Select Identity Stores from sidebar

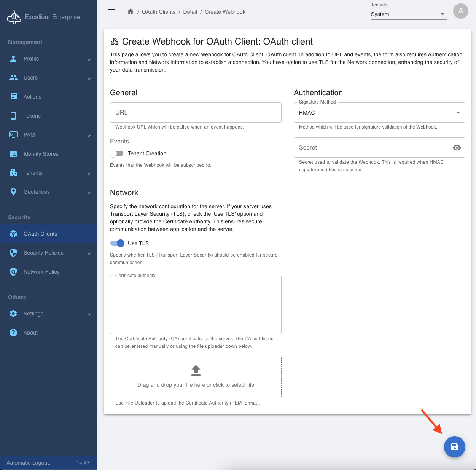(x=41, y=154)
